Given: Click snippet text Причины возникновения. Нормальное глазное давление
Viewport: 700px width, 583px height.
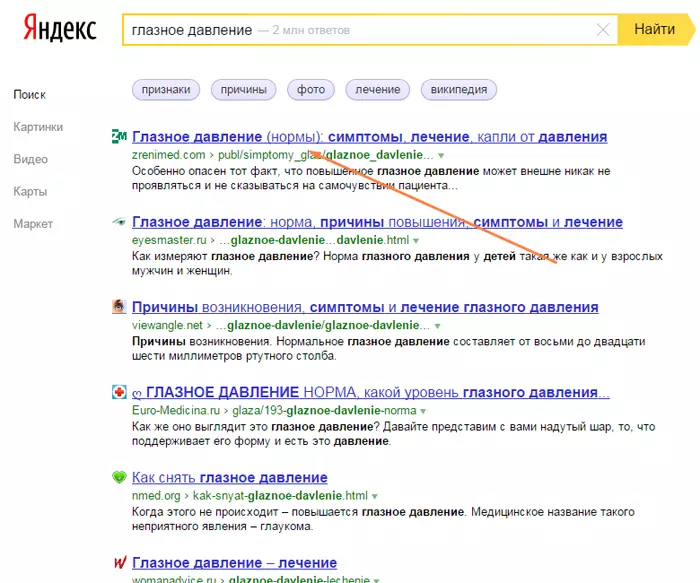Looking at the screenshot, I should 388,349.
